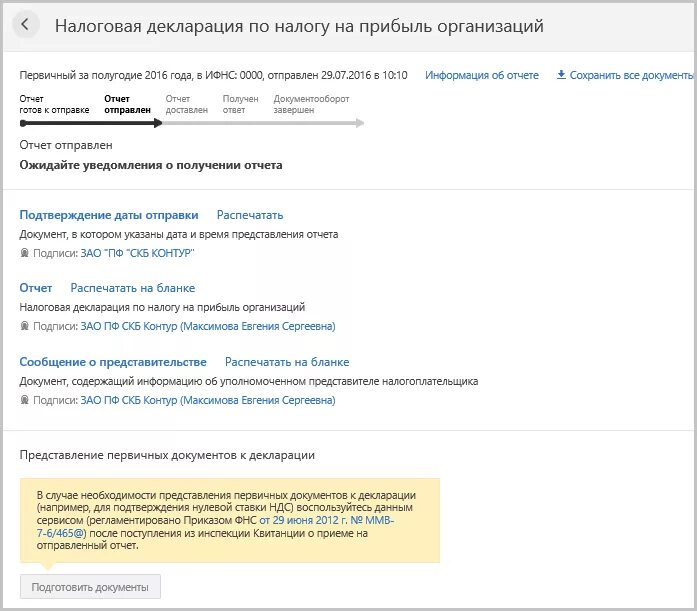The width and height of the screenshot is (697, 611).
Task: Click description Документ, в котором указаны дата и время
Action: 179,234
